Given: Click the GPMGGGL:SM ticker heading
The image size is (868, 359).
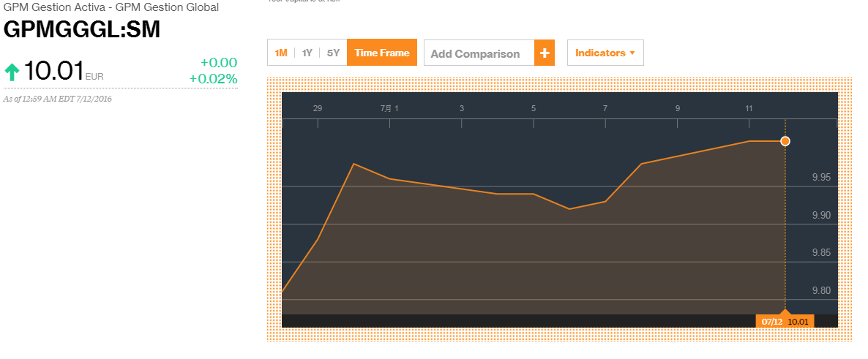Looking at the screenshot, I should point(82,30).
